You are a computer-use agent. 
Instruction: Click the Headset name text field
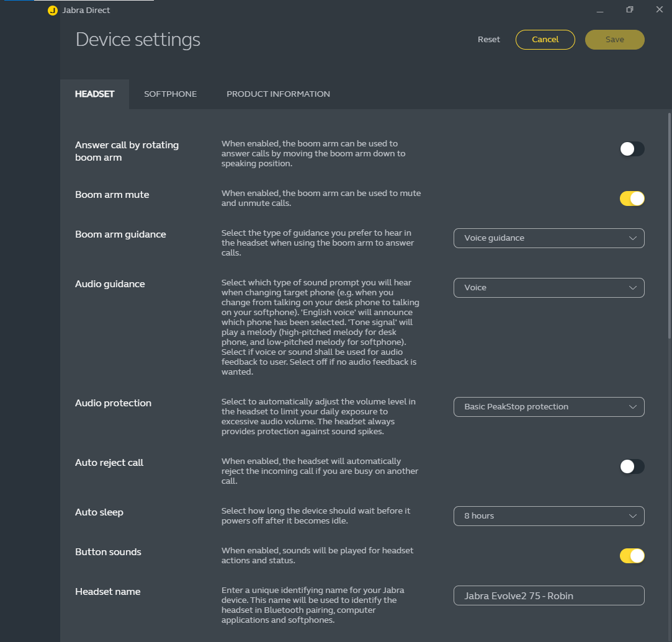(549, 595)
